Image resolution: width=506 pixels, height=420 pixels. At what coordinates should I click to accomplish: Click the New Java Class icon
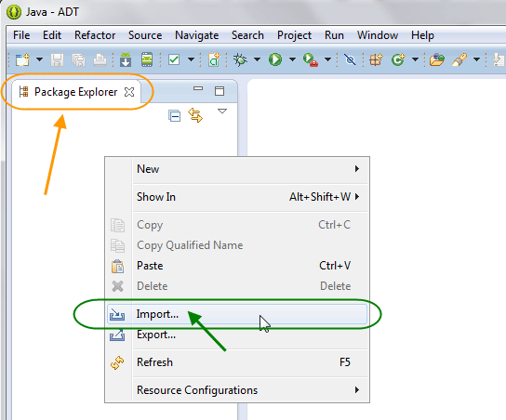tap(398, 59)
